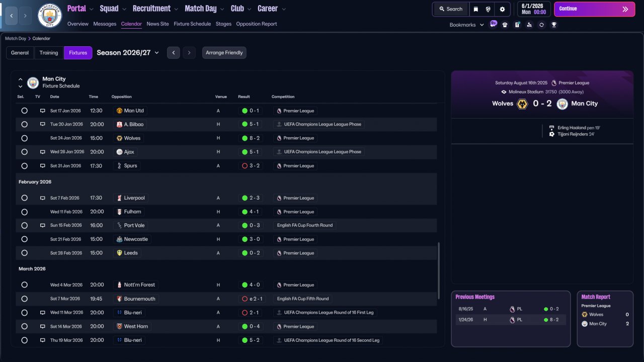Go forward with the right navigation arrow
Screen dimensions: 644x362
tap(25, 16)
